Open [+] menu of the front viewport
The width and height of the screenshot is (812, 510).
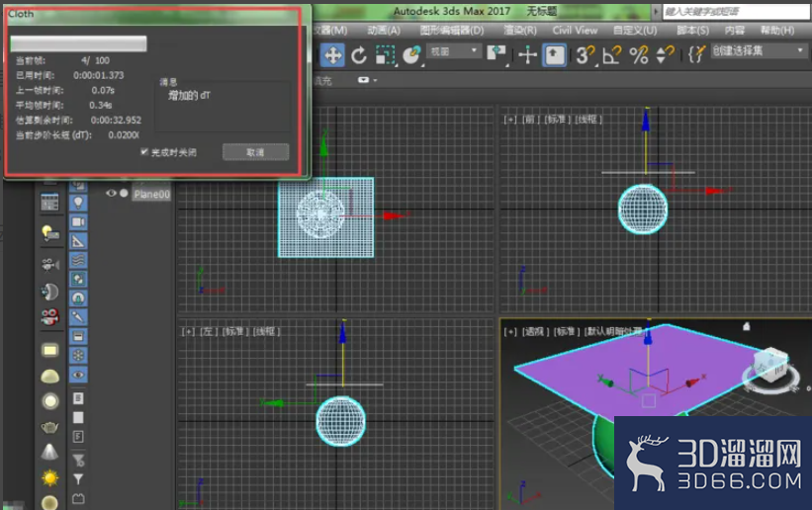(x=510, y=120)
